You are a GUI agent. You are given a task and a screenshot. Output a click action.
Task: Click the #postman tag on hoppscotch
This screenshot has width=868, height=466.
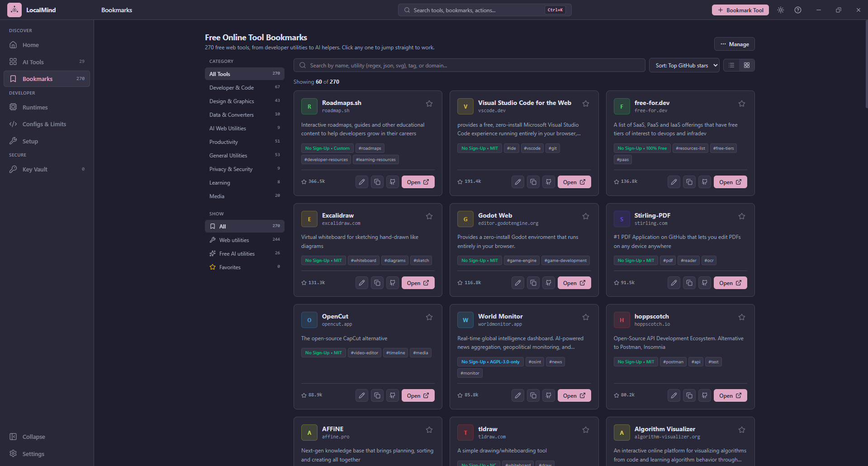point(673,362)
